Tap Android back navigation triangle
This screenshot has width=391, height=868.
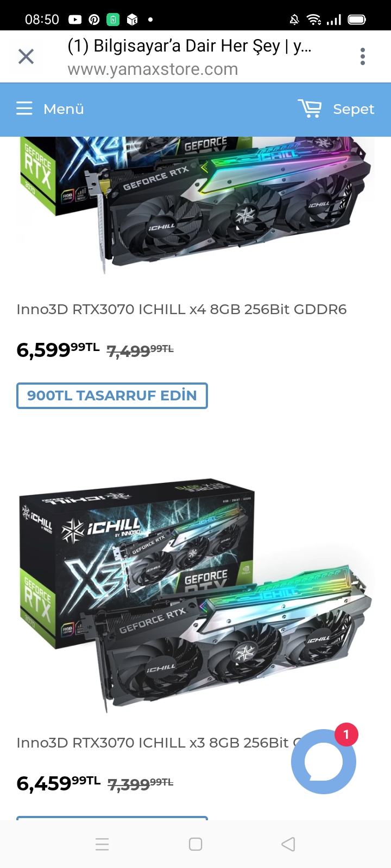(x=288, y=844)
